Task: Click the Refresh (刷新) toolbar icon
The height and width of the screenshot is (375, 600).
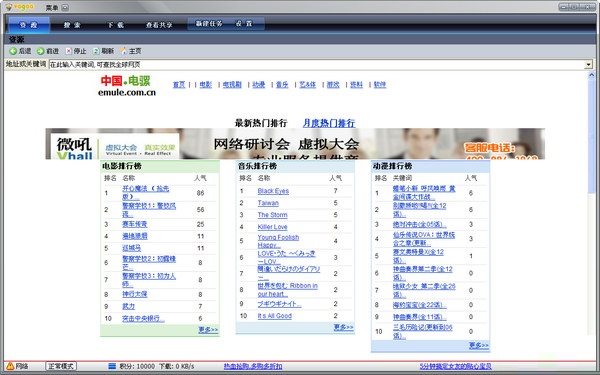Action: [x=96, y=51]
